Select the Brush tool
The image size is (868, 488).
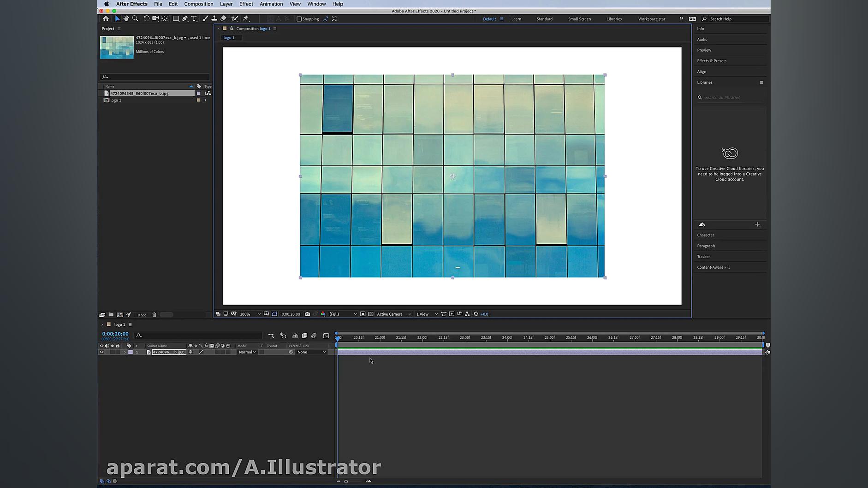pos(205,19)
